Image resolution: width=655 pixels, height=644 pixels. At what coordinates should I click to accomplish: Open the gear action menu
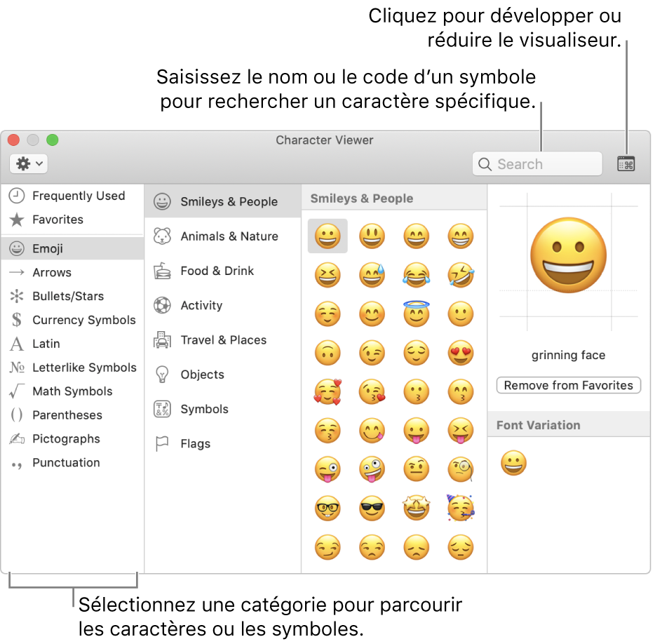point(28,163)
